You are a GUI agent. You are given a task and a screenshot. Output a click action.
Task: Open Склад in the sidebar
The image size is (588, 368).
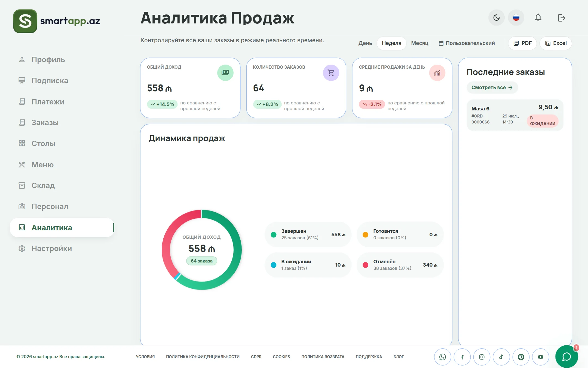(62, 185)
